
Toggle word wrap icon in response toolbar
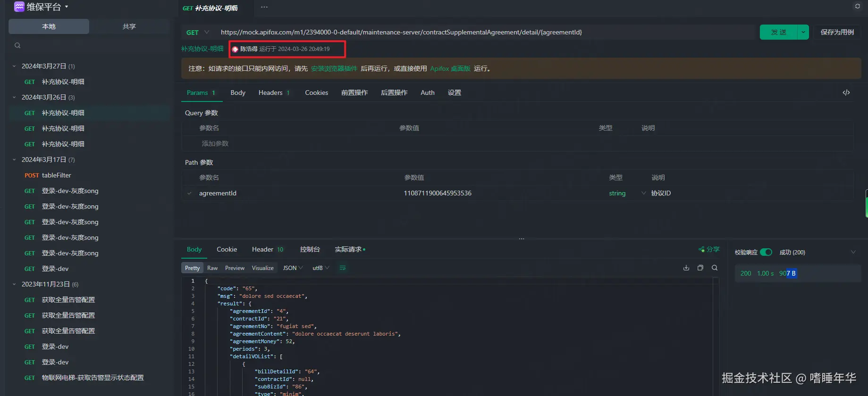[x=343, y=268]
